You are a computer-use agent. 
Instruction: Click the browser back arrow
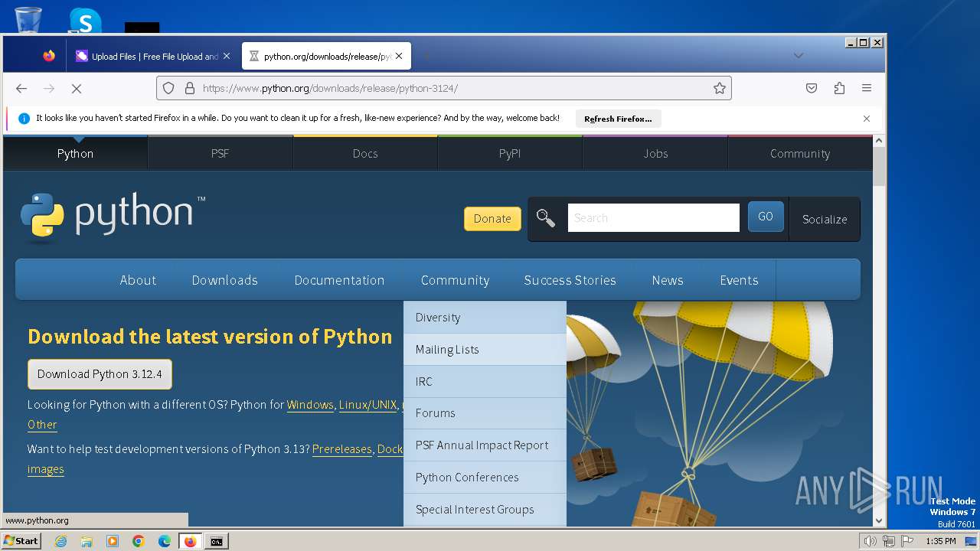21,88
